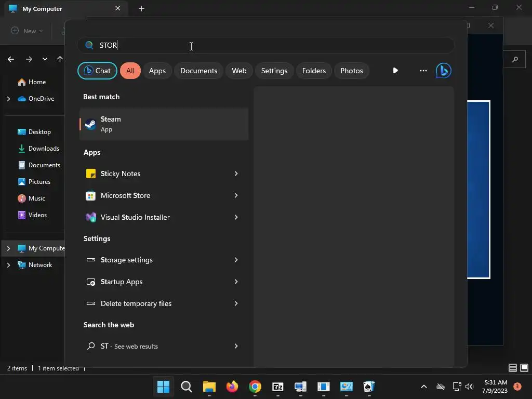Click the File Explorer search box magnifier
532x399 pixels.
(x=515, y=59)
